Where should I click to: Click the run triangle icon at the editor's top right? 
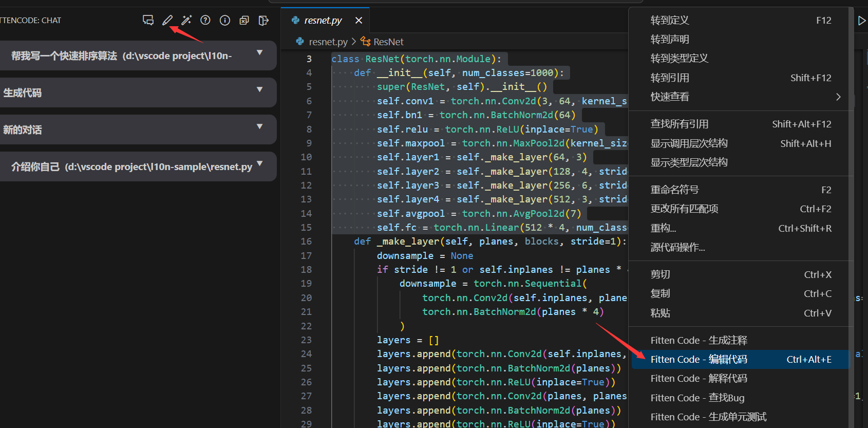point(862,21)
